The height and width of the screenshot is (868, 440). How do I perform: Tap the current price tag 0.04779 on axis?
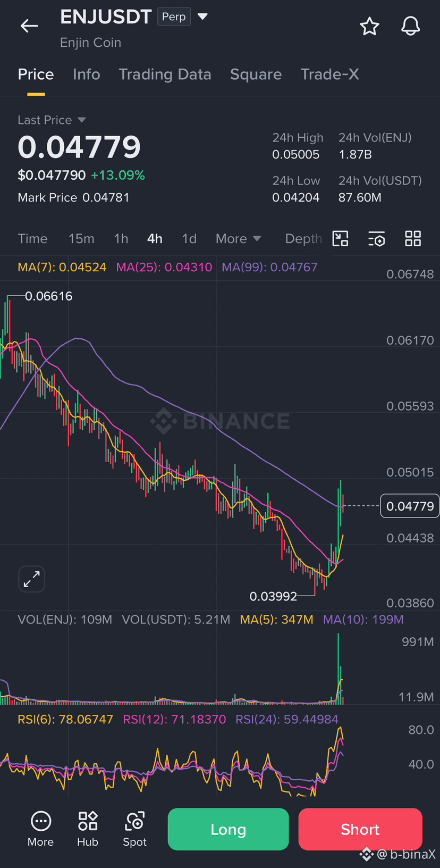coord(410,506)
